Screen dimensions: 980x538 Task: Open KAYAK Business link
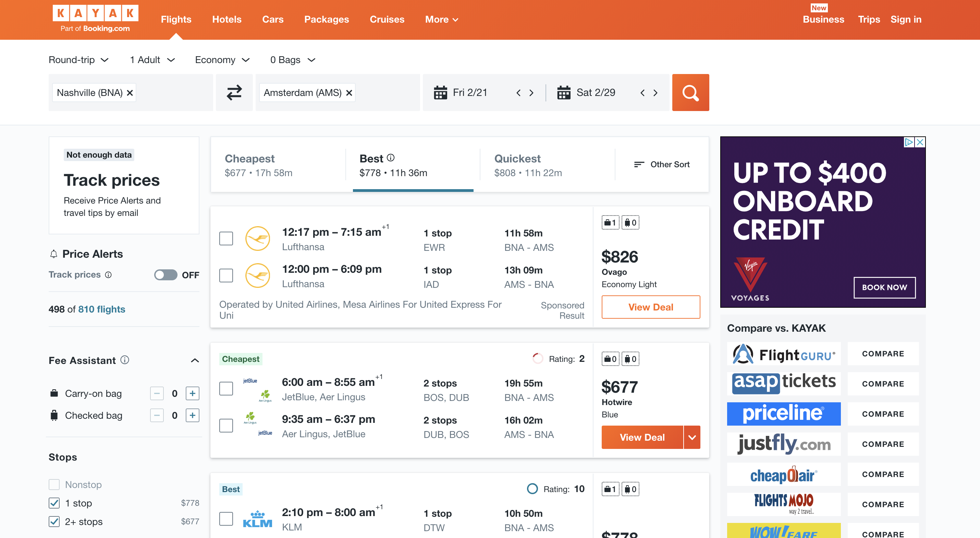point(823,20)
